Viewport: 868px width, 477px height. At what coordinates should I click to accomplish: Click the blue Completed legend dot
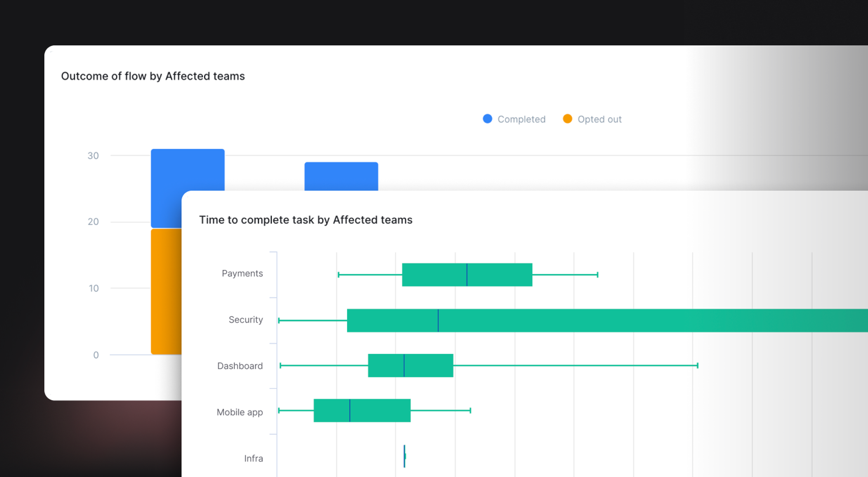487,119
